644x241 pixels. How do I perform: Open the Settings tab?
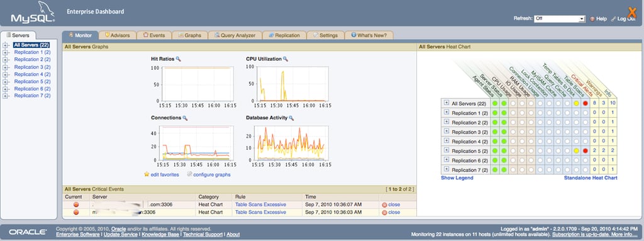tap(325, 35)
